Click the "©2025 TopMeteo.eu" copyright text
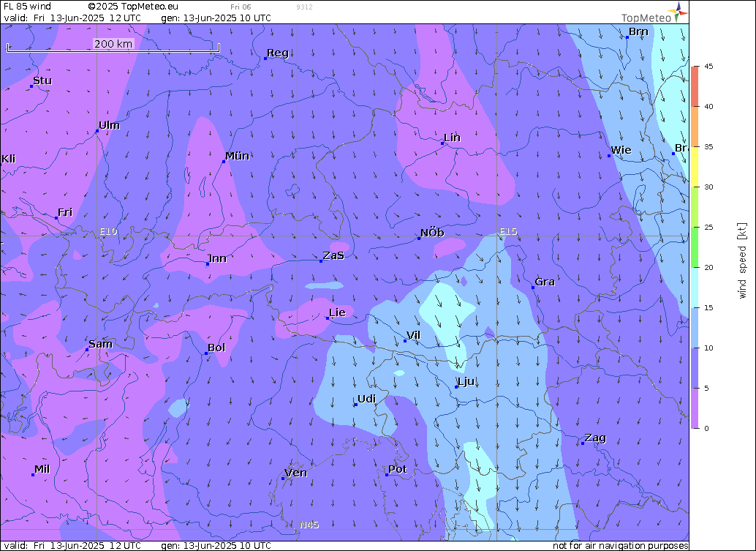 coord(133,7)
